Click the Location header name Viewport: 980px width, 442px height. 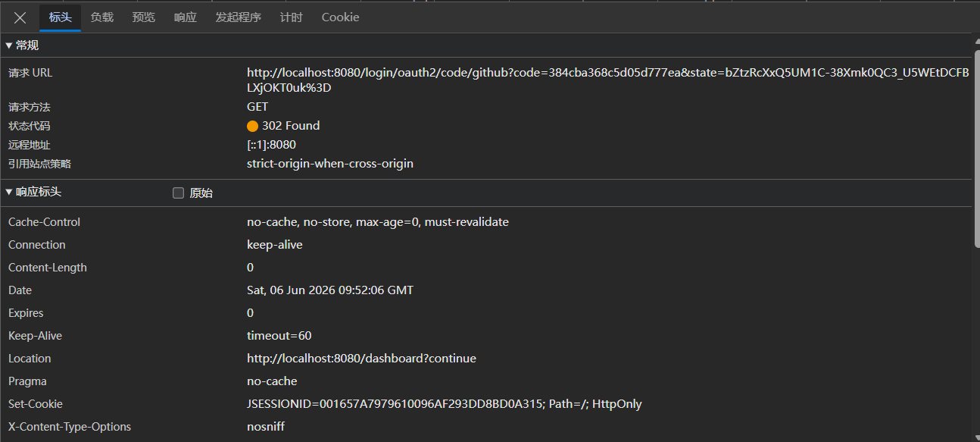30,359
